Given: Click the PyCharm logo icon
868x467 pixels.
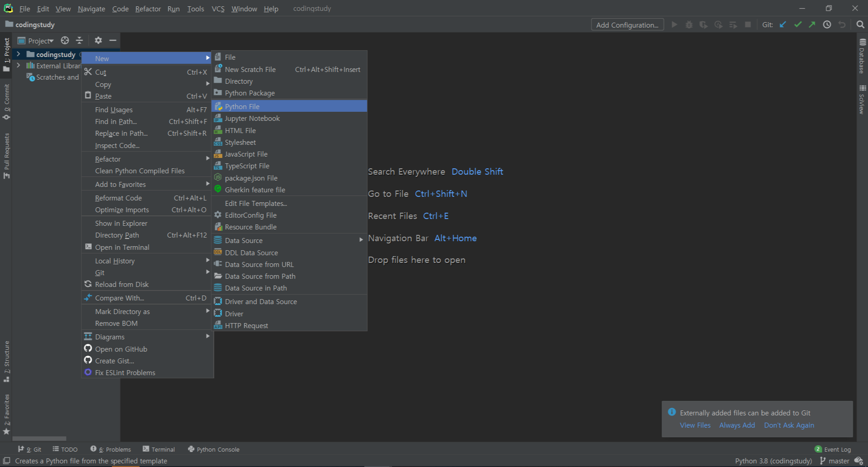Looking at the screenshot, I should [8, 8].
